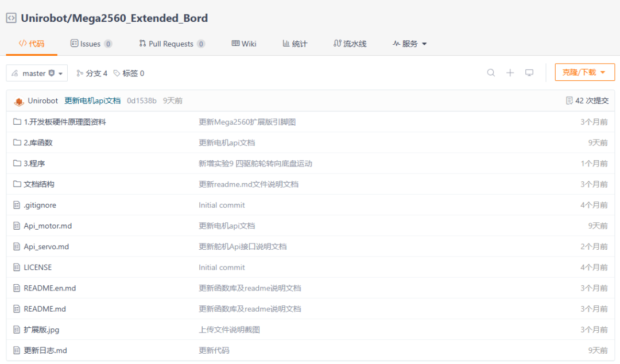Expand the 服务 menu

pos(410,44)
